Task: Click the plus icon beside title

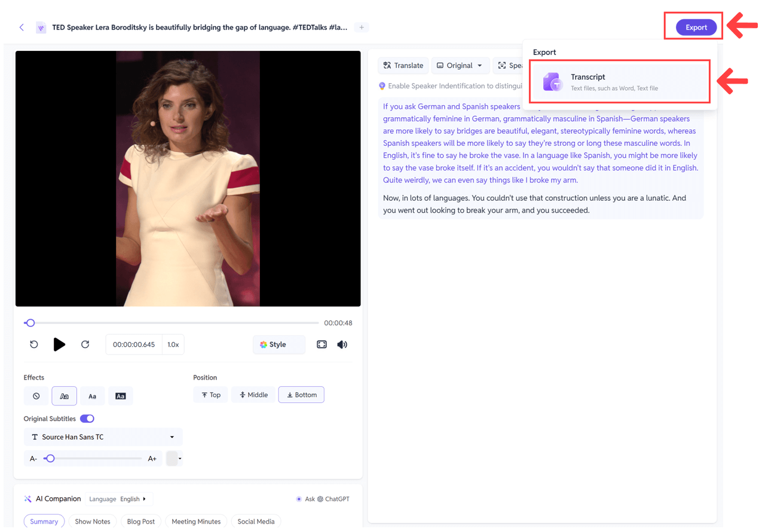Action: click(362, 27)
